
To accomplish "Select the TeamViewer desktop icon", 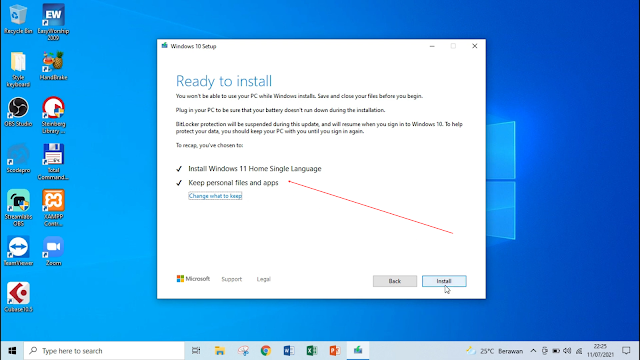I will [18, 251].
